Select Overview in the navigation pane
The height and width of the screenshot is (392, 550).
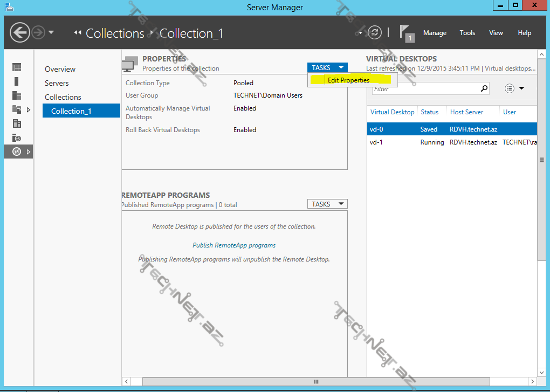(60, 69)
